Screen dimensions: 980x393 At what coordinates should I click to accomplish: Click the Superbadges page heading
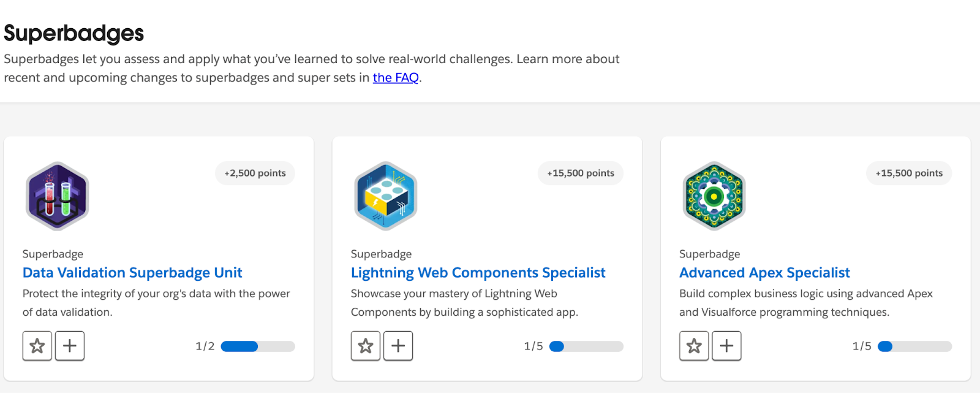coord(73,34)
